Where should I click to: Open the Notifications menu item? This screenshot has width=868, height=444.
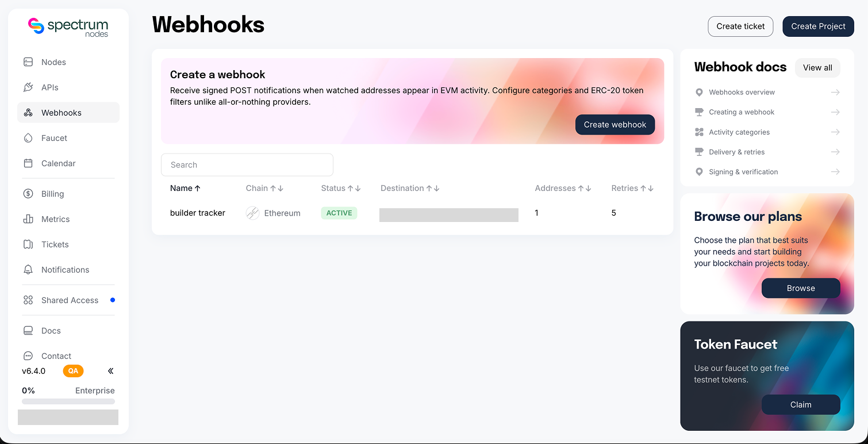pyautogui.click(x=68, y=270)
